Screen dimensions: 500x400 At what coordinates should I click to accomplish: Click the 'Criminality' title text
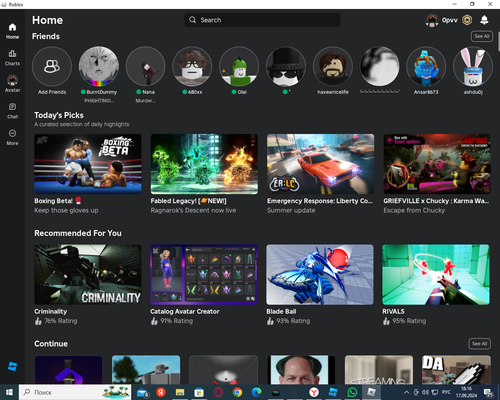[x=51, y=311]
